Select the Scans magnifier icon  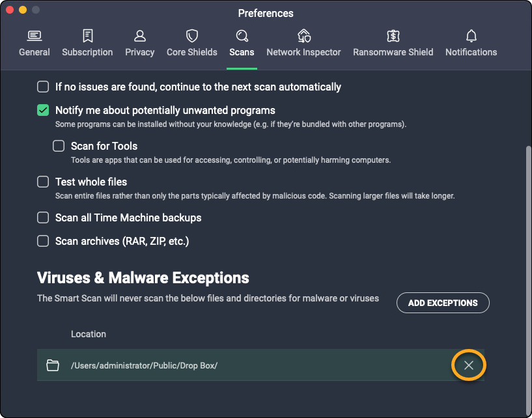[x=242, y=36]
